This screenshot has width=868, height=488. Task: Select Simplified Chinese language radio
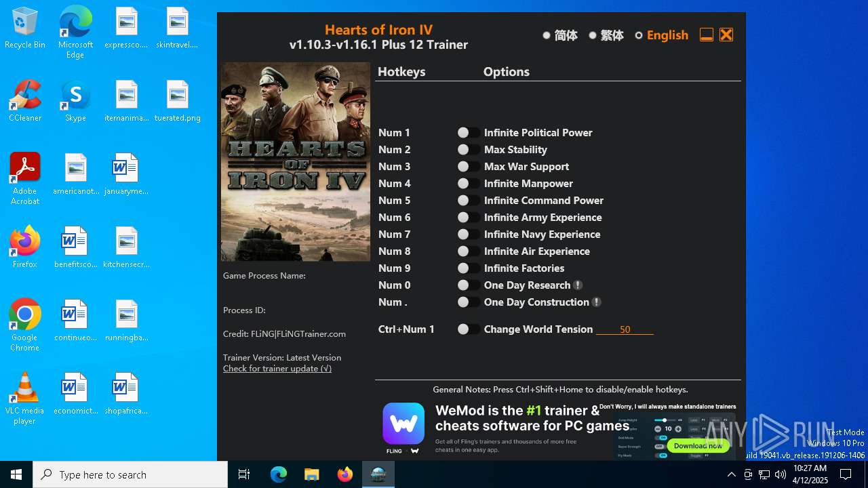click(x=547, y=35)
